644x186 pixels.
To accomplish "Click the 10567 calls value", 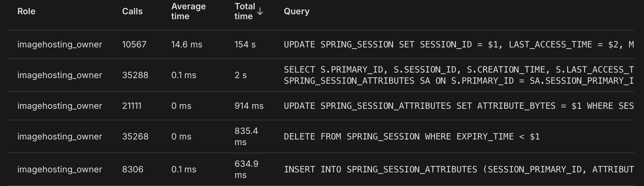I will pyautogui.click(x=134, y=44).
